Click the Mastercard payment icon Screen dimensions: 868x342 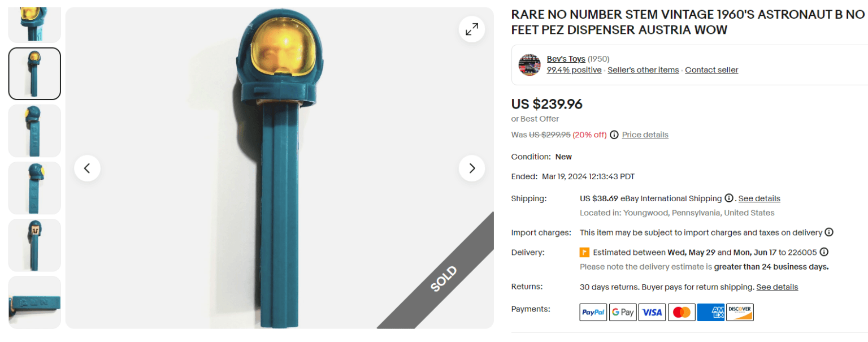(x=682, y=312)
